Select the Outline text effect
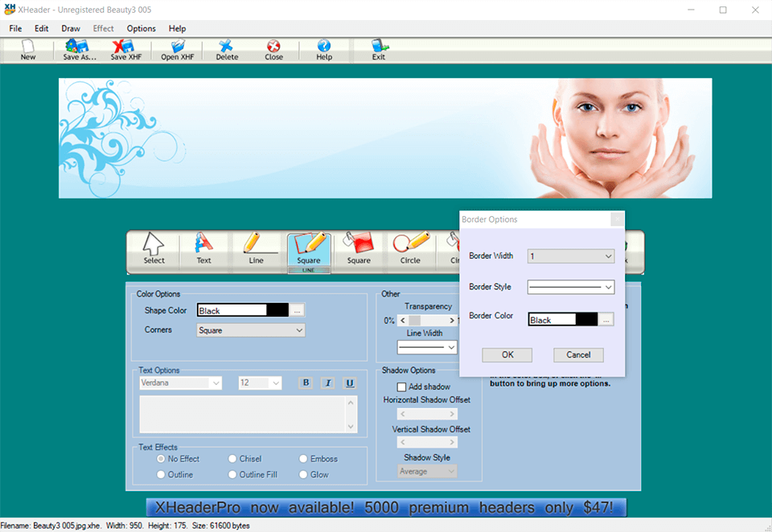This screenshot has height=532, width=772. point(161,474)
